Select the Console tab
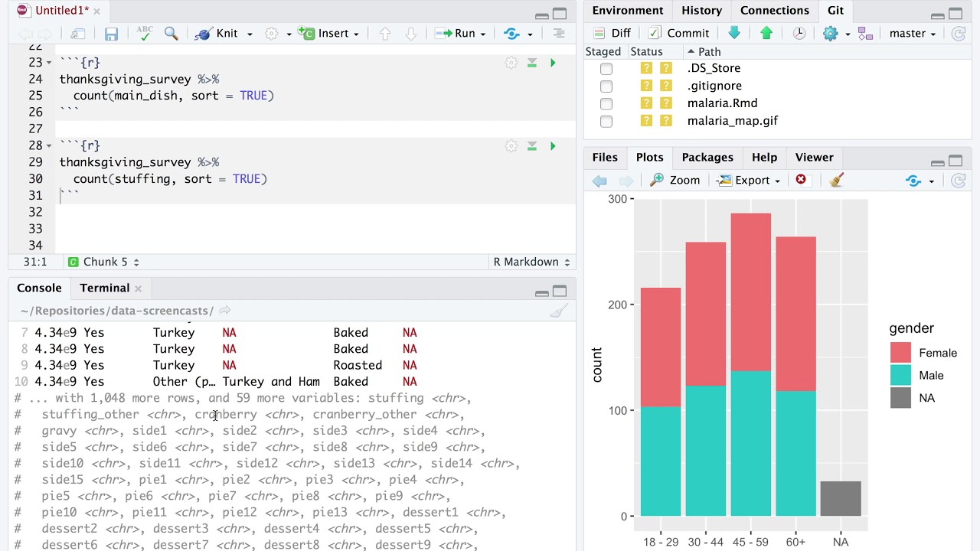 coord(39,288)
